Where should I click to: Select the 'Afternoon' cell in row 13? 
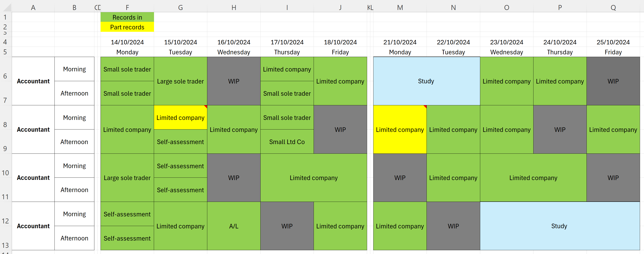(x=74, y=238)
